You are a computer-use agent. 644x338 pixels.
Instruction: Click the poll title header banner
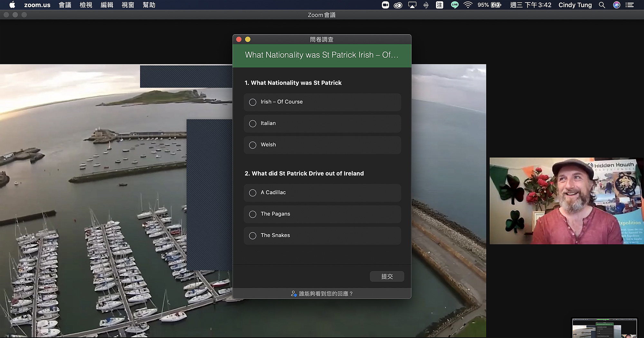[322, 55]
